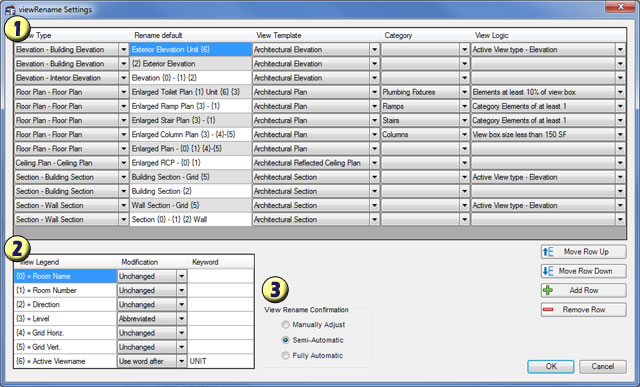Select the '{5} = Grid Vert.' legend row
The image size is (640, 387).
[x=65, y=347]
